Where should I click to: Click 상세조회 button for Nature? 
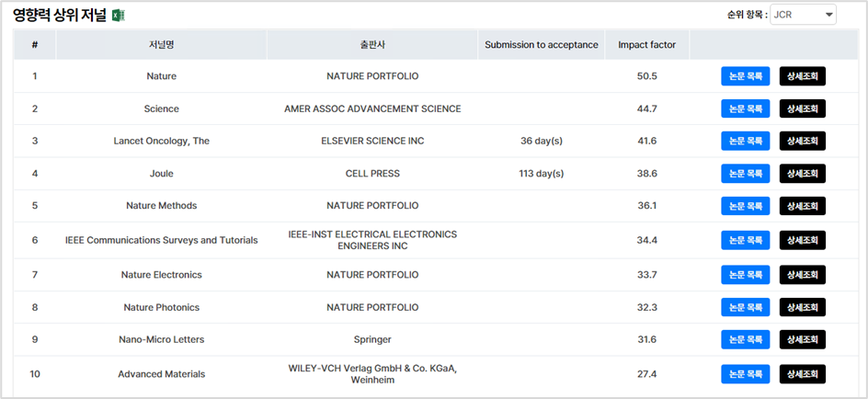point(802,76)
